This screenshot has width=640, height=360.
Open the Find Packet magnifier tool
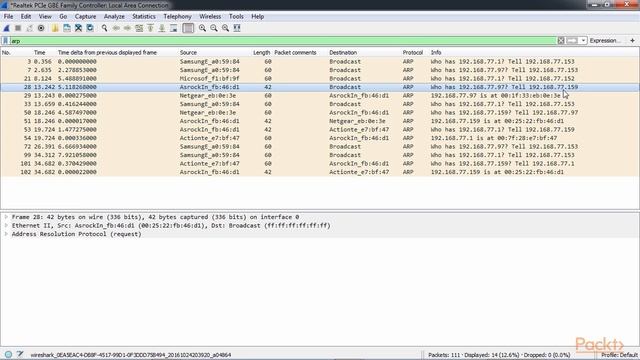coord(104,28)
